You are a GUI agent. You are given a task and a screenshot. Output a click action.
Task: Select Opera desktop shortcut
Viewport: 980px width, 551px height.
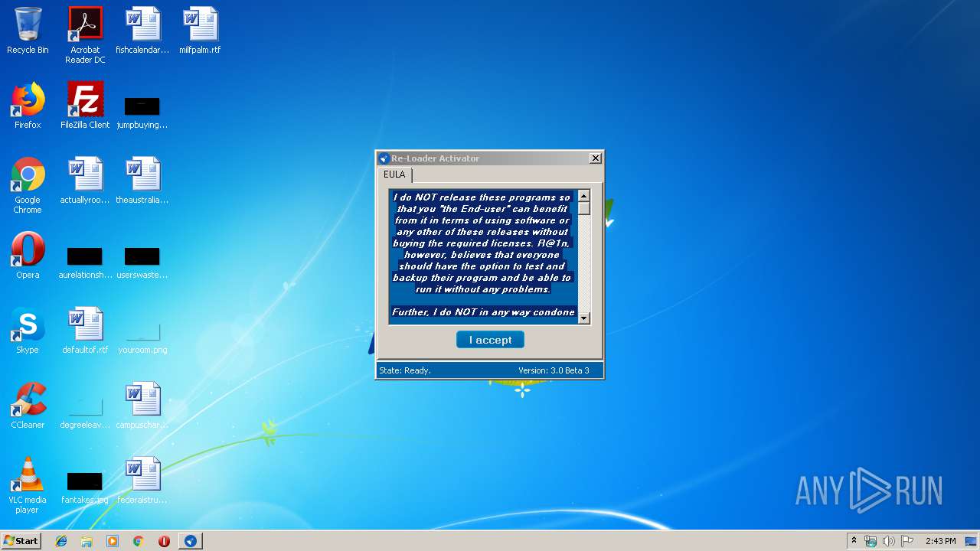[x=28, y=256]
